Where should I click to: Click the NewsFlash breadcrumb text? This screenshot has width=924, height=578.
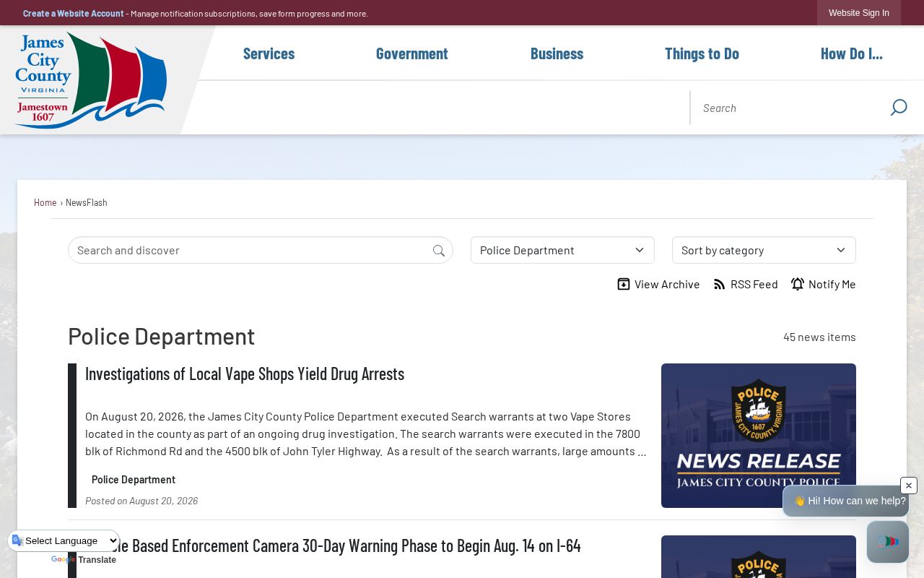(x=87, y=202)
